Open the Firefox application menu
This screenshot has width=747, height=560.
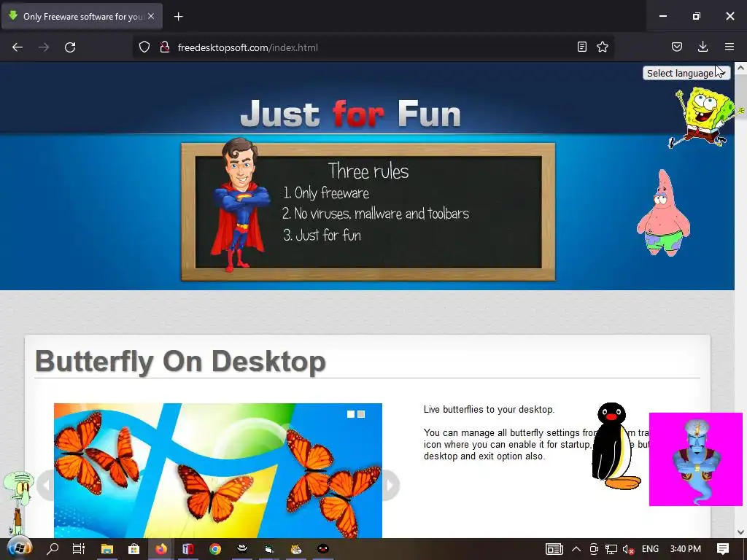tap(729, 47)
